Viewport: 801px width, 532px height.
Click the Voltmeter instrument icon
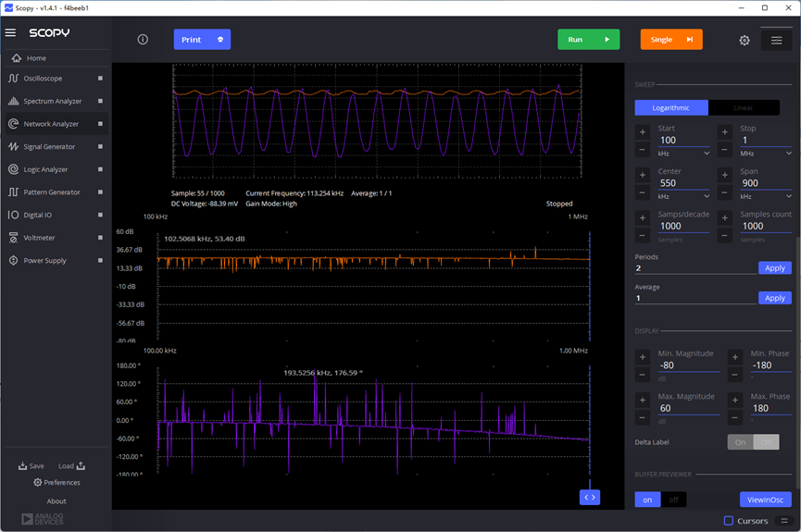pyautogui.click(x=13, y=238)
